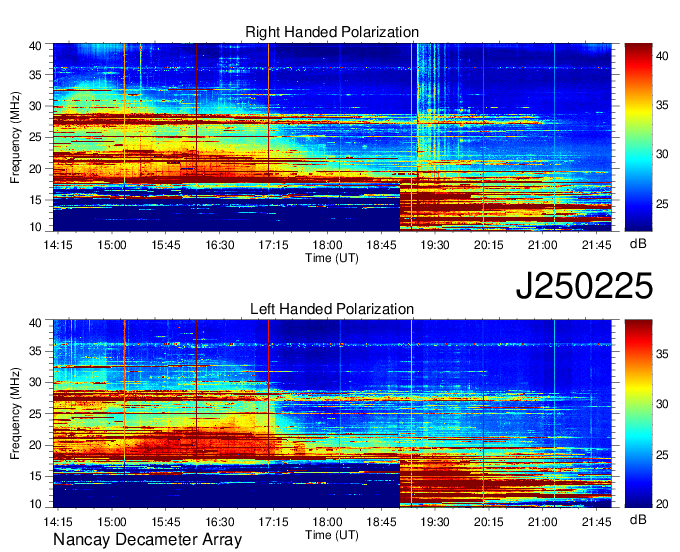This screenshot has height=552, width=680.
Task: Click the 35 MHz tick of Right Handed plot
Action: (36, 75)
